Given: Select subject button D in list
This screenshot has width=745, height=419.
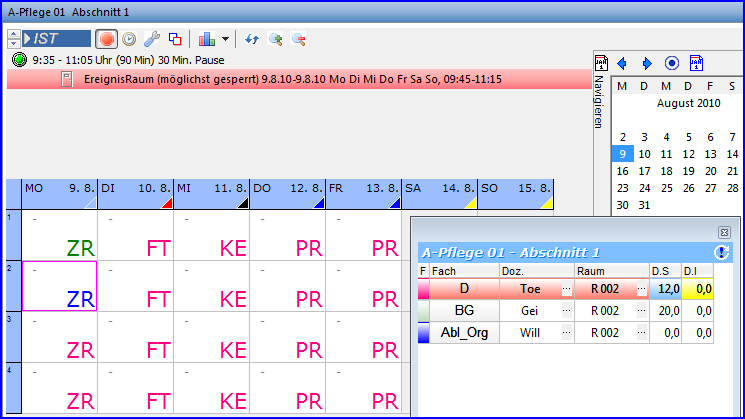Looking at the screenshot, I should [463, 290].
